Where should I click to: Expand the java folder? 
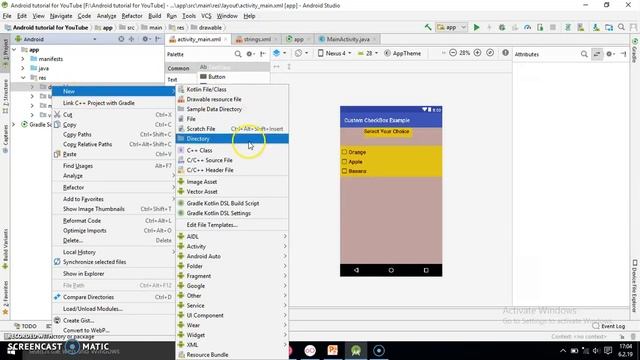[23, 68]
